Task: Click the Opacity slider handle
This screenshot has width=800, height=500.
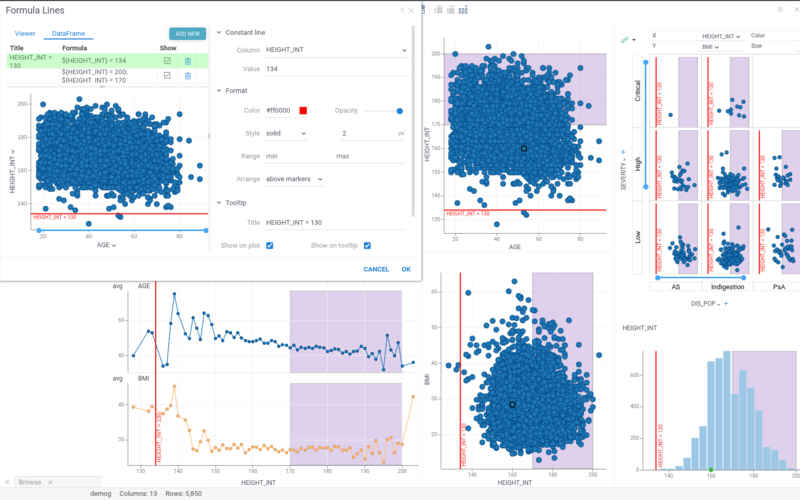Action: pos(399,111)
